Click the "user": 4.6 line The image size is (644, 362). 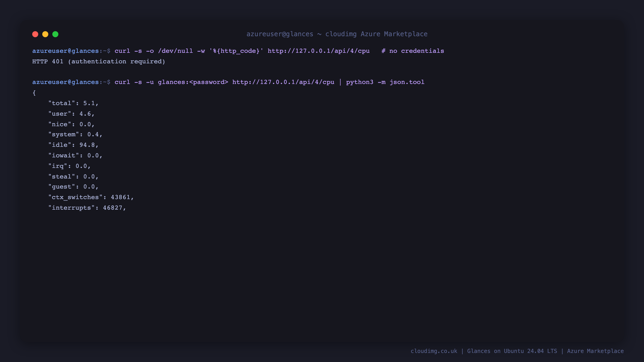71,114
